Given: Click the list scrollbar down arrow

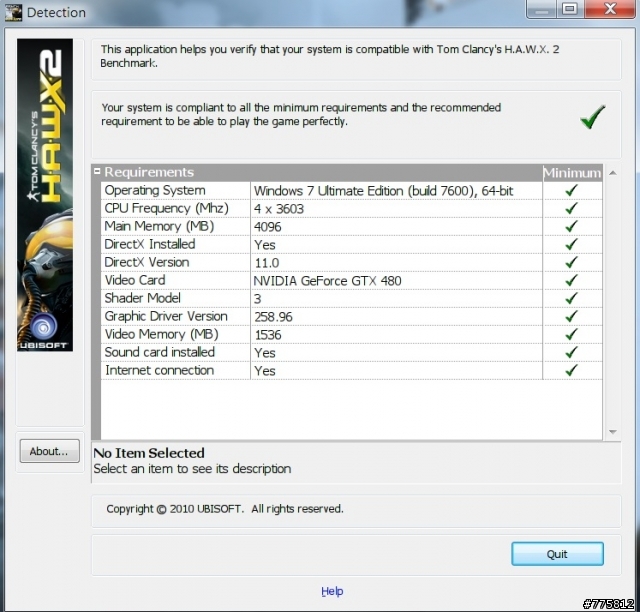Looking at the screenshot, I should [612, 432].
